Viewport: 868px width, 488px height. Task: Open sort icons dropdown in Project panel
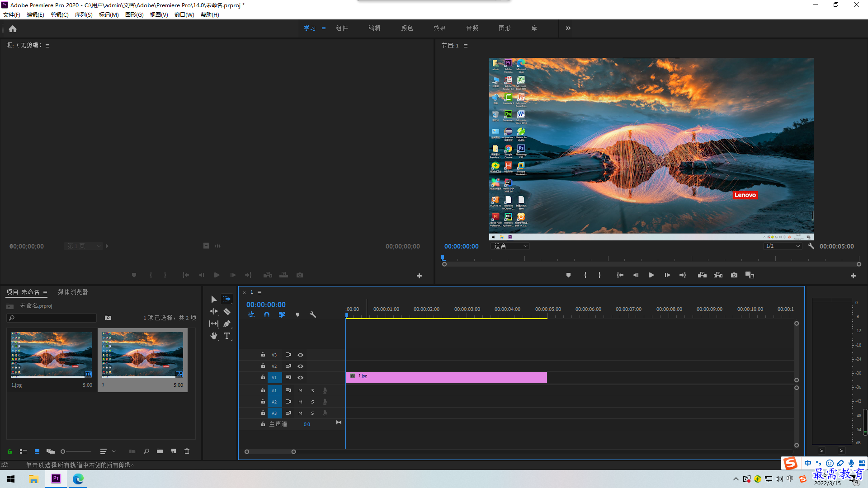(x=108, y=451)
